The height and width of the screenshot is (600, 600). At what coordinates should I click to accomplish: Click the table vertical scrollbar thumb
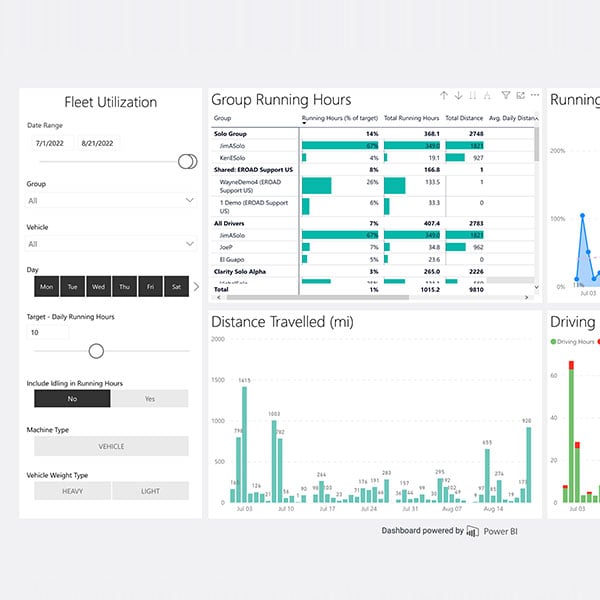tap(536, 144)
